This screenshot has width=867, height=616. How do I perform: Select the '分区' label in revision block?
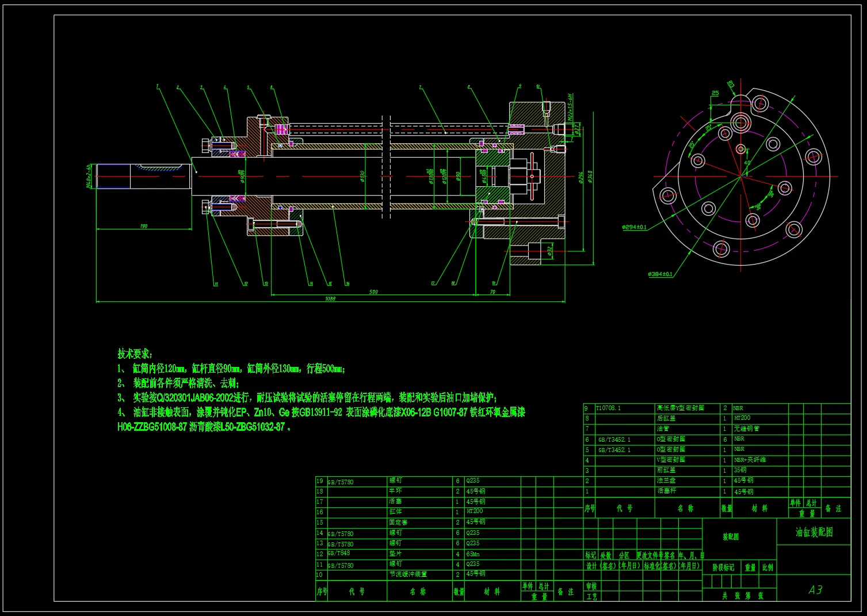click(x=624, y=556)
